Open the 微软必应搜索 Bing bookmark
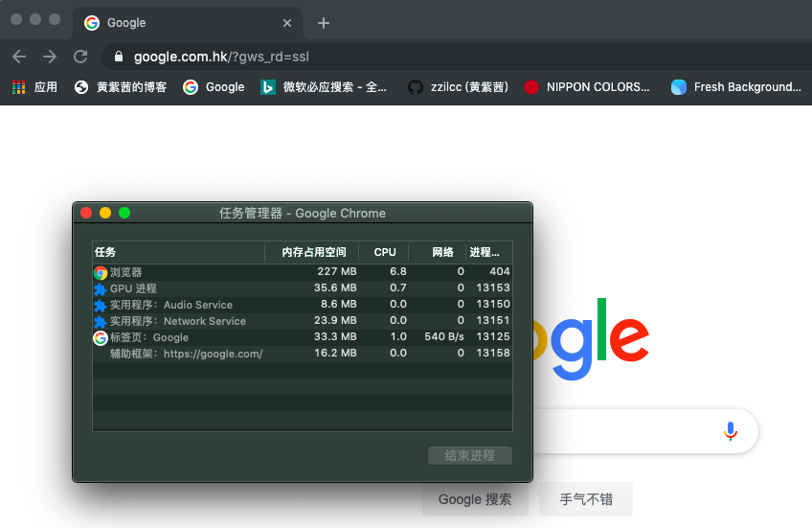Viewport: 812px width, 528px height. tap(325, 87)
